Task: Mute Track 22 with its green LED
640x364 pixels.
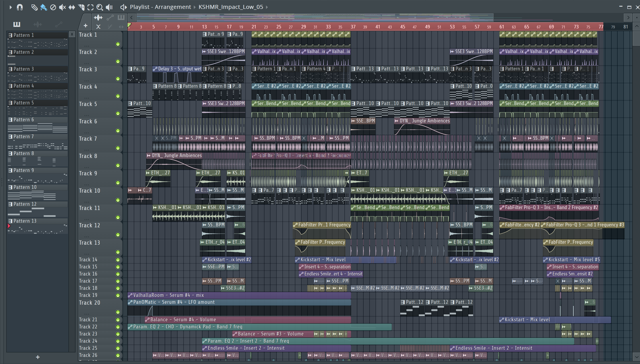Action: pyautogui.click(x=118, y=327)
